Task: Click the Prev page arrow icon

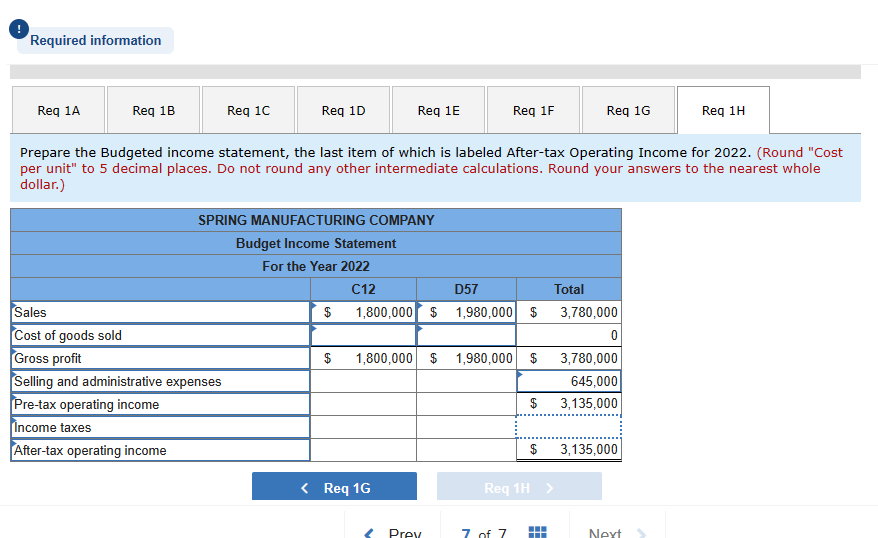Action: [369, 533]
